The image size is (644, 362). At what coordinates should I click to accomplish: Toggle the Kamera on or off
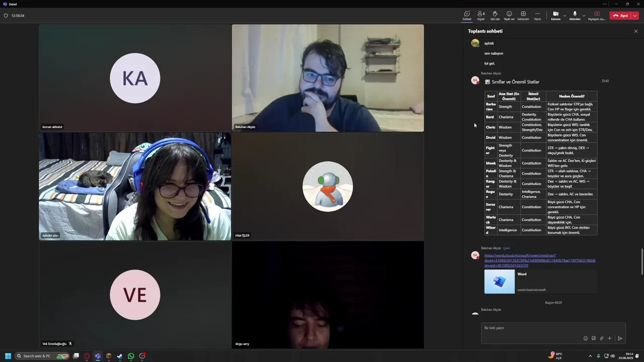tap(555, 16)
